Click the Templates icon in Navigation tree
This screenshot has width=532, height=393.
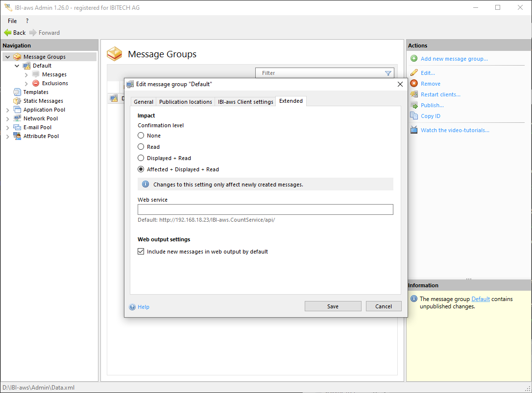(17, 92)
